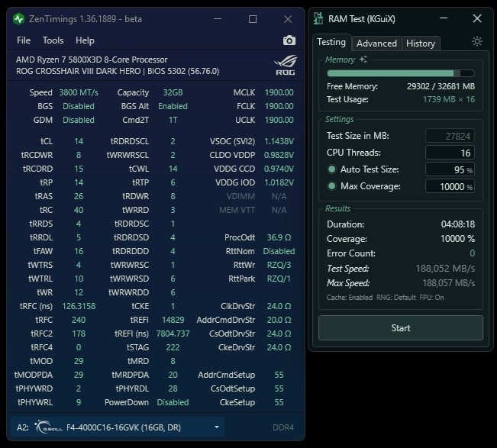Click the VDDG IOD value 1.0182V

point(279,182)
